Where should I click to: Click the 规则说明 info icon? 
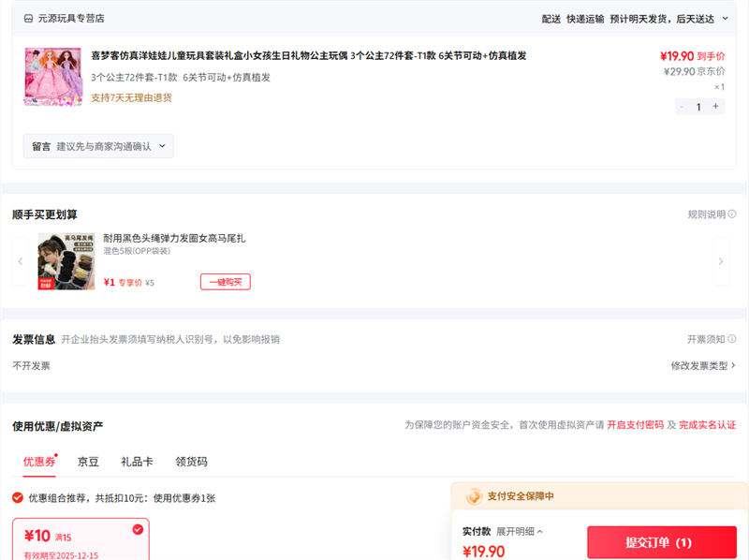[731, 214]
